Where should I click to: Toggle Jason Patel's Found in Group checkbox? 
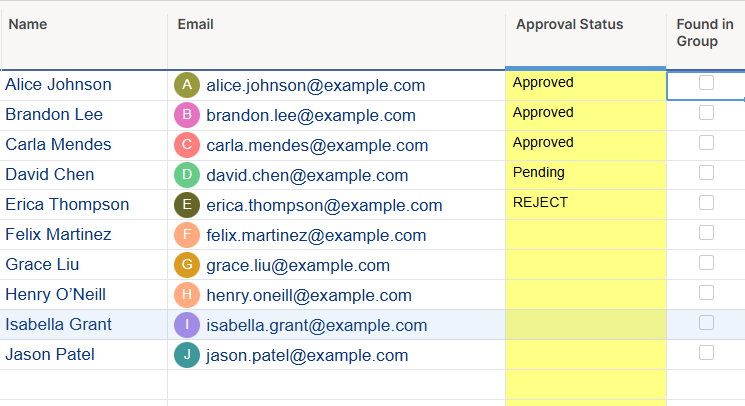706,352
